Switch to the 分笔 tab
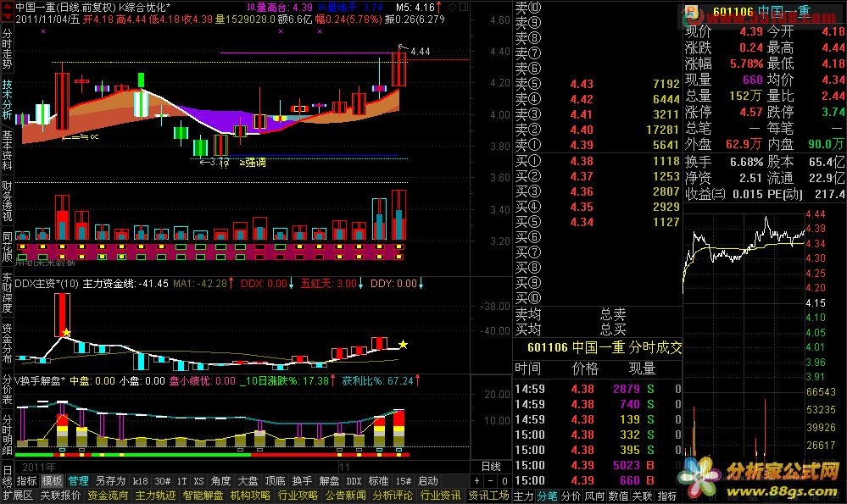This screenshot has width=847, height=504. [x=547, y=496]
